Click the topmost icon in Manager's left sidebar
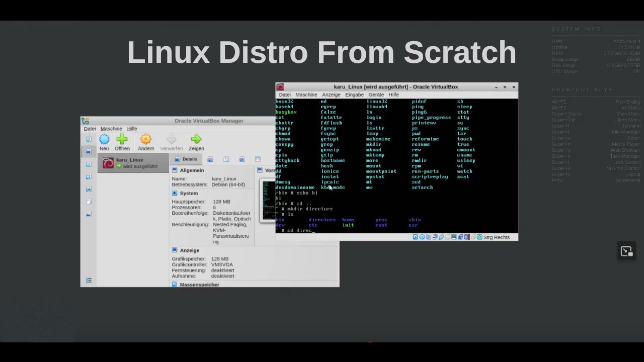This screenshot has width=644, height=362. coord(89,139)
